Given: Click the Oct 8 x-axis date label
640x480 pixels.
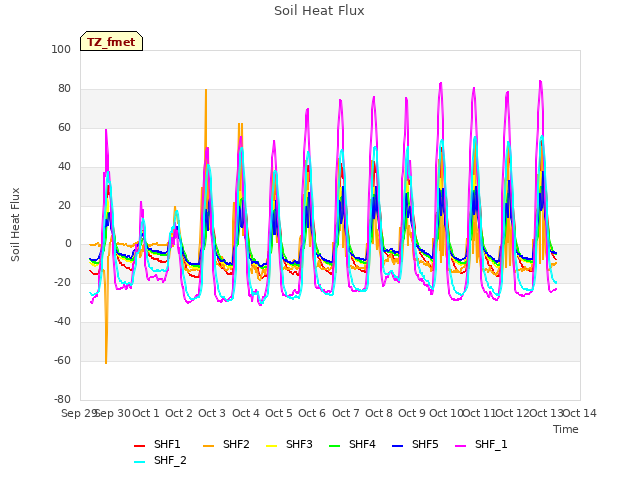Looking at the screenshot, I should (379, 413).
